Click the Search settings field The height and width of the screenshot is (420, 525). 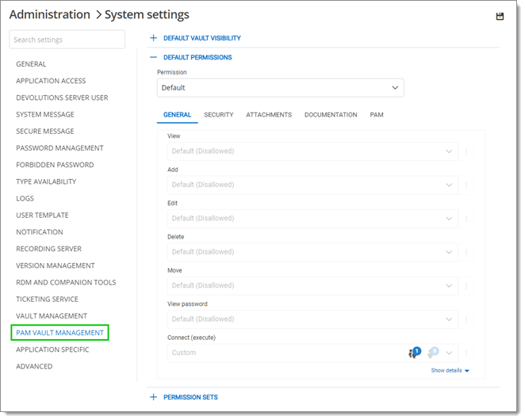pyautogui.click(x=67, y=40)
